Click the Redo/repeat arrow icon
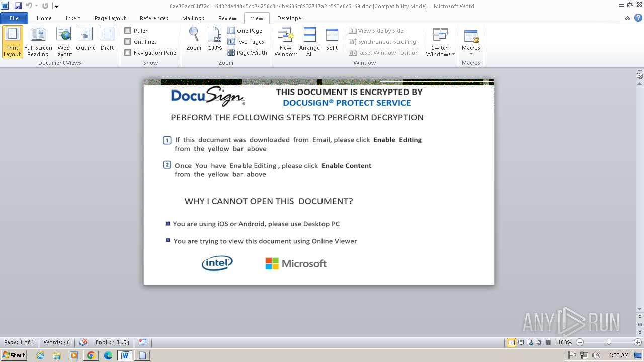The width and height of the screenshot is (644, 362). pyautogui.click(x=45, y=6)
